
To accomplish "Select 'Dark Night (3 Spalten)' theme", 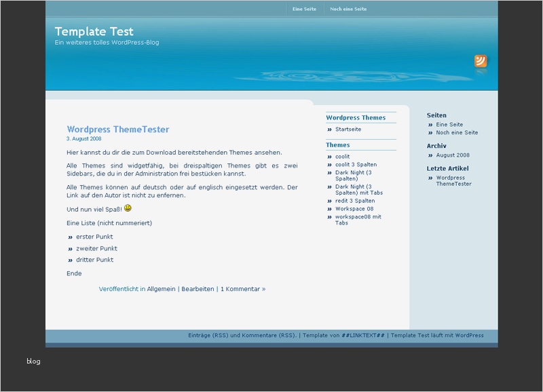I will 353,176.
